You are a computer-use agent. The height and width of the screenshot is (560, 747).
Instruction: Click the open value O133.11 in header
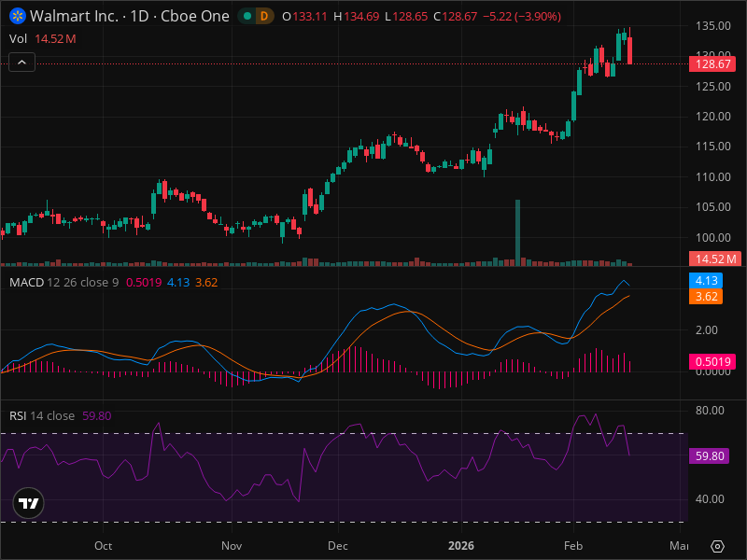(x=304, y=16)
